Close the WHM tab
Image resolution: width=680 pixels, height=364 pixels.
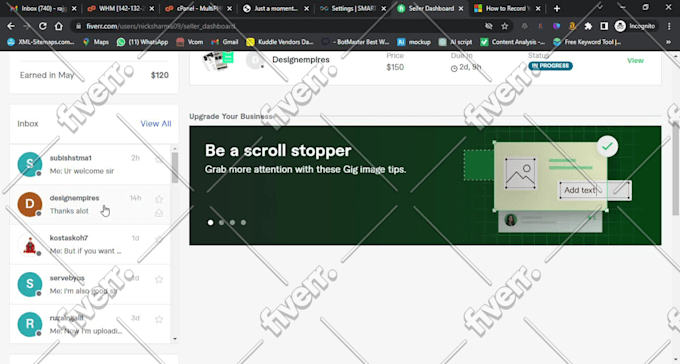coord(151,9)
